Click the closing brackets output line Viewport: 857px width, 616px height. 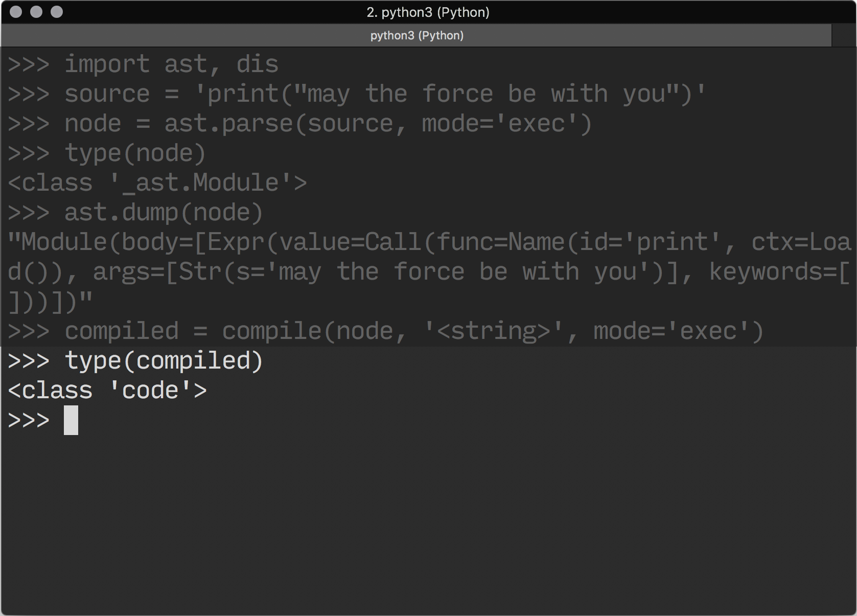point(50,302)
